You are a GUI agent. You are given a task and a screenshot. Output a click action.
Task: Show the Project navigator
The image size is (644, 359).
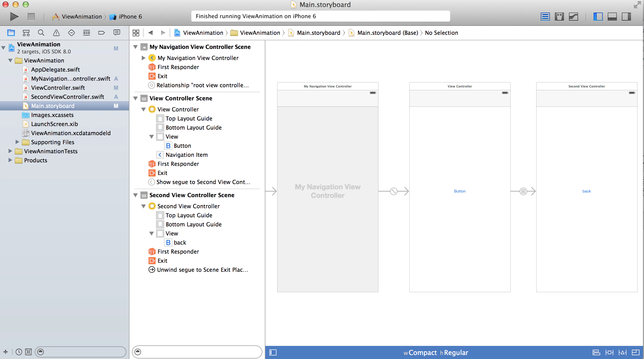[x=11, y=33]
